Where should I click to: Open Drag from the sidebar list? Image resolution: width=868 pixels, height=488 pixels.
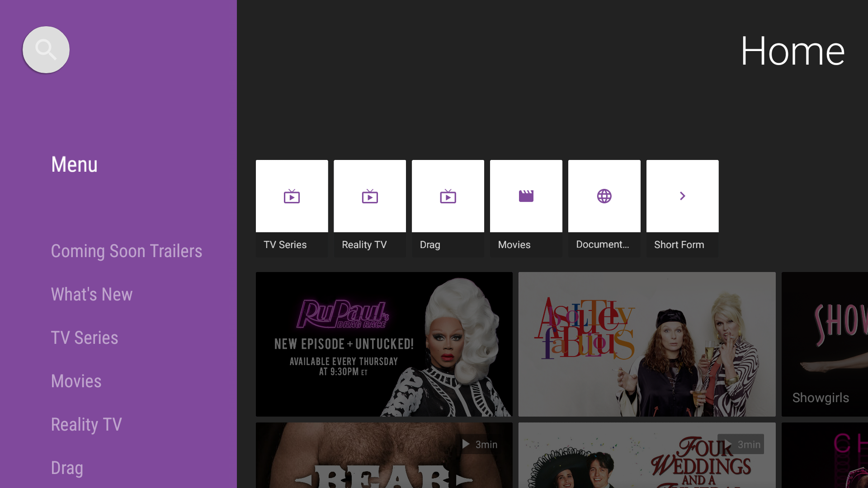67,468
